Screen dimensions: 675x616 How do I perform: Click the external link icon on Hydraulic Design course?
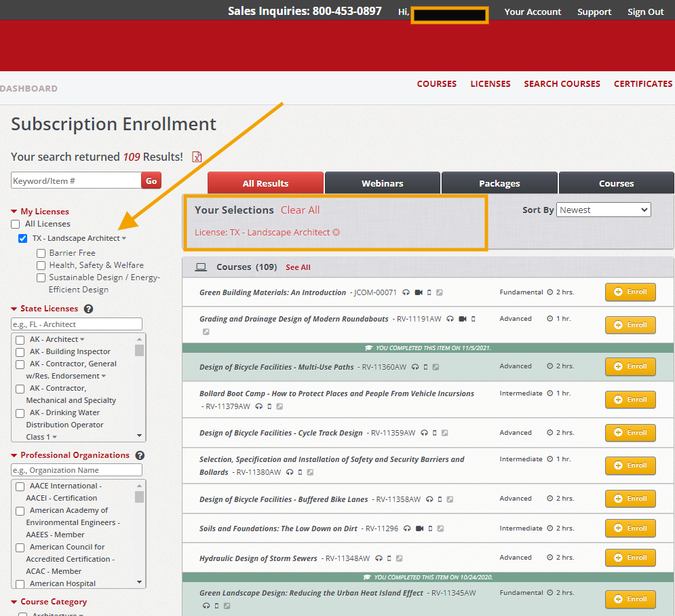pyautogui.click(x=399, y=559)
